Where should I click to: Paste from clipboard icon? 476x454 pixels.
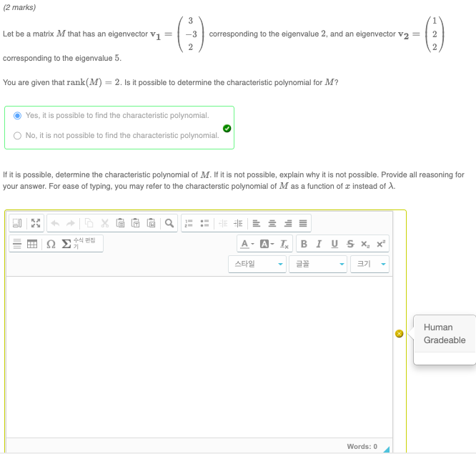(x=120, y=223)
